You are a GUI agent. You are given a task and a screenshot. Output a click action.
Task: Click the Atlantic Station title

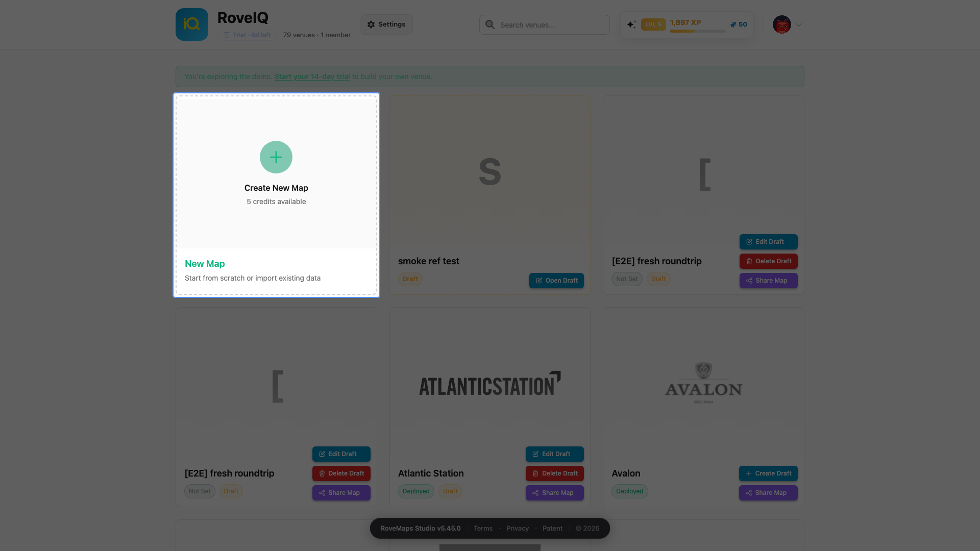pos(431,473)
